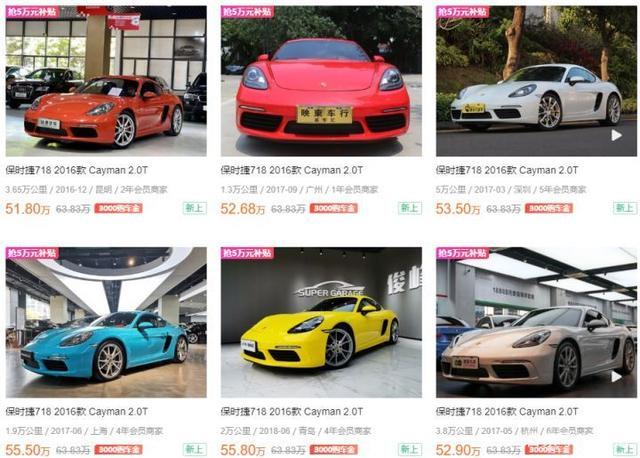This screenshot has height=458, width=640.
Task: Click the 新上 tag on the 53.50万 listing
Action: (625, 208)
